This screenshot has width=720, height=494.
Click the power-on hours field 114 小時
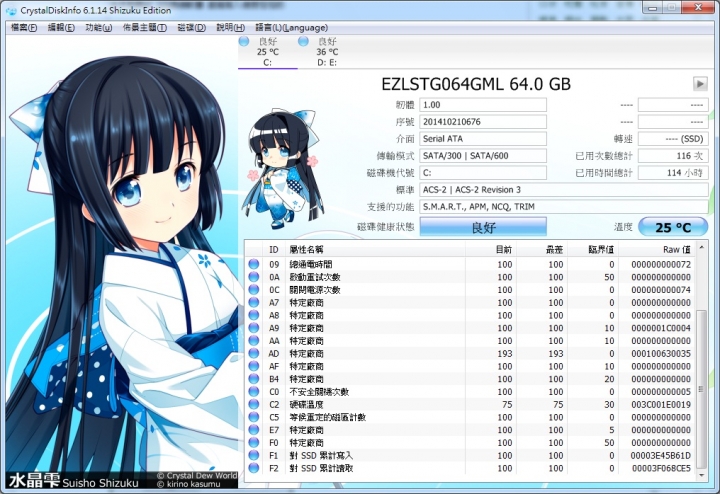coord(673,173)
